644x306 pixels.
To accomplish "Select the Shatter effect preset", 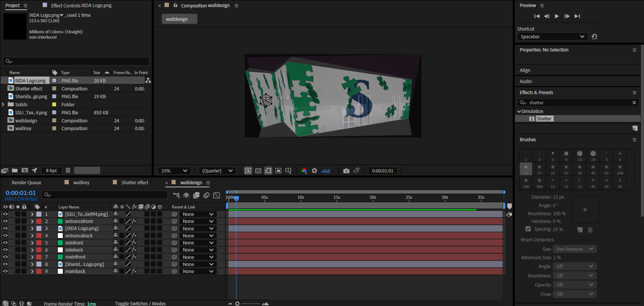I will point(544,119).
